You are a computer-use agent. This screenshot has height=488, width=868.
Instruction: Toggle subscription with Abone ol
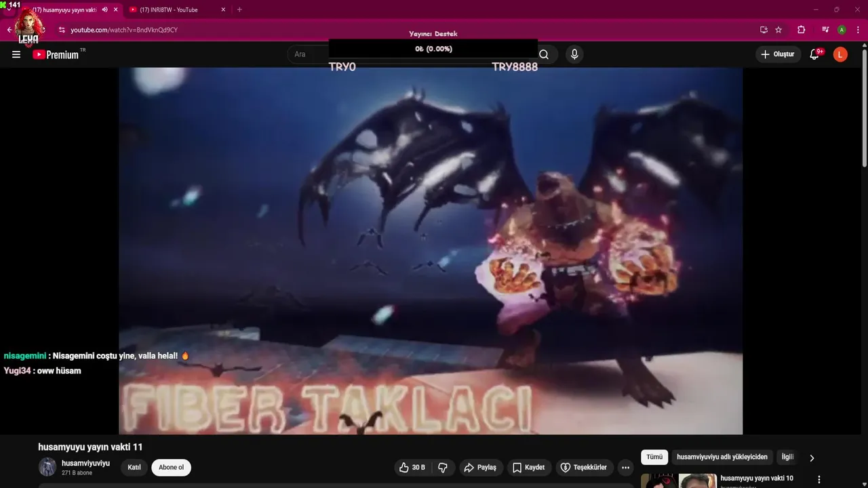point(171,467)
